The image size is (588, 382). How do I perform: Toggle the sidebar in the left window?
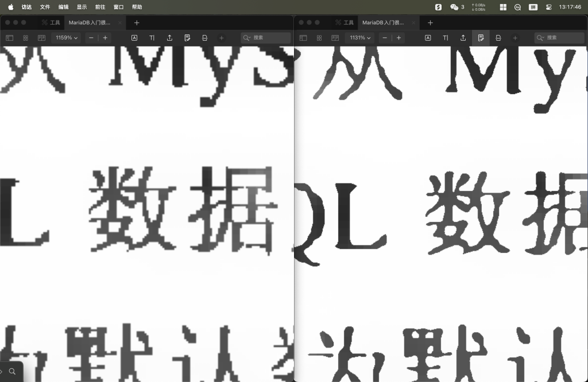coord(10,38)
